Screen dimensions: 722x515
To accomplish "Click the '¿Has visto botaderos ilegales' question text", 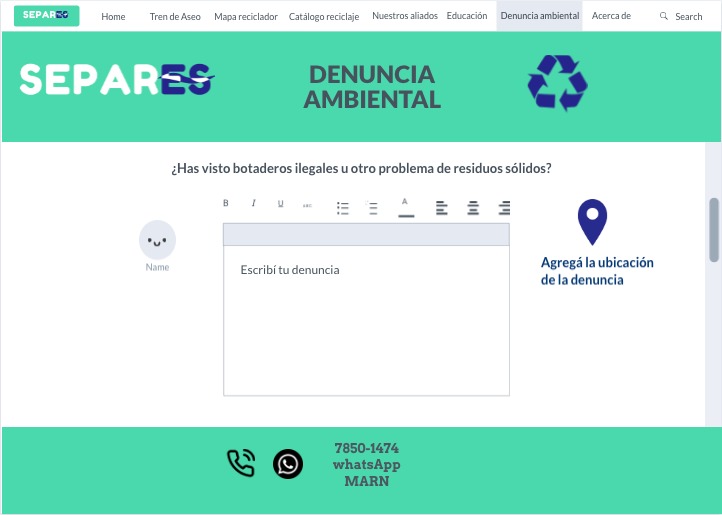I will (x=361, y=169).
